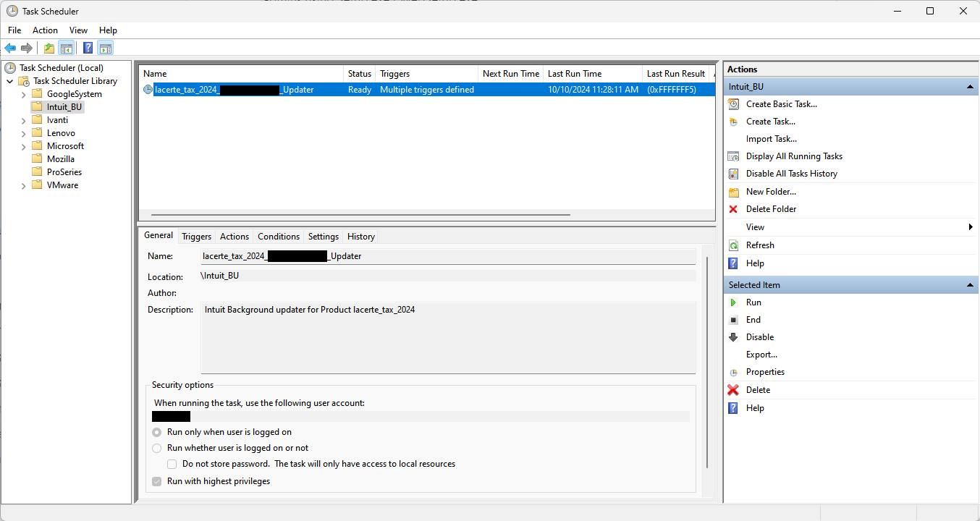
Task: Click the task Name field
Action: pyautogui.click(x=448, y=256)
